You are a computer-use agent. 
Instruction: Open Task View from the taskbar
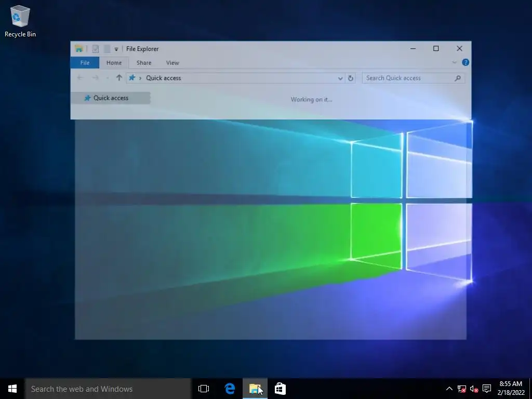pos(204,389)
